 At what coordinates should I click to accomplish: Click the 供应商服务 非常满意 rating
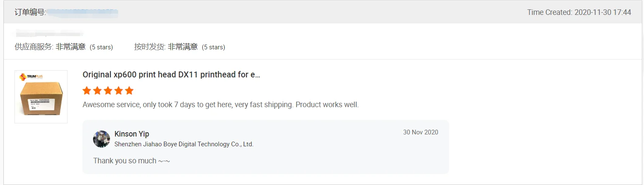pyautogui.click(x=64, y=47)
